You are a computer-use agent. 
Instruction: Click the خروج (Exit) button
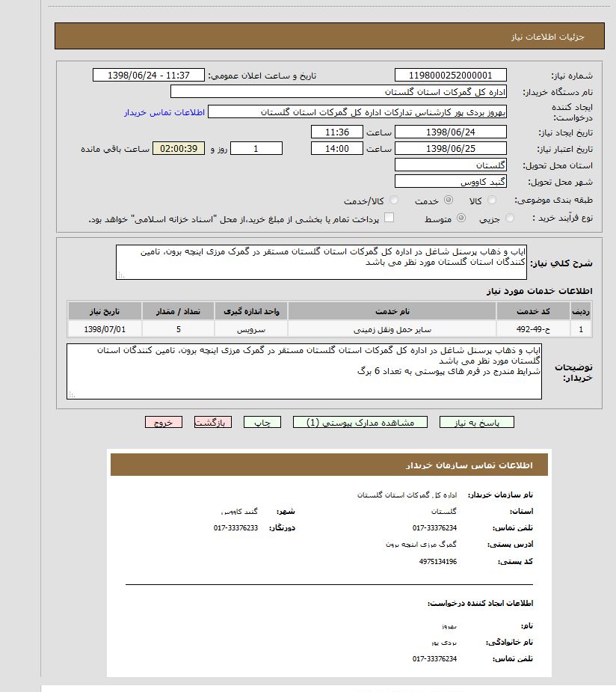coord(164,421)
